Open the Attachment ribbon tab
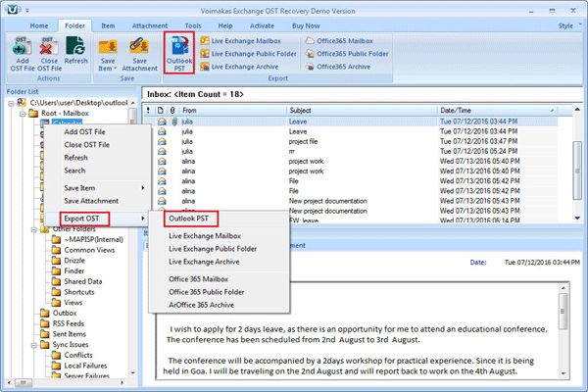588x392 pixels. pyautogui.click(x=150, y=25)
